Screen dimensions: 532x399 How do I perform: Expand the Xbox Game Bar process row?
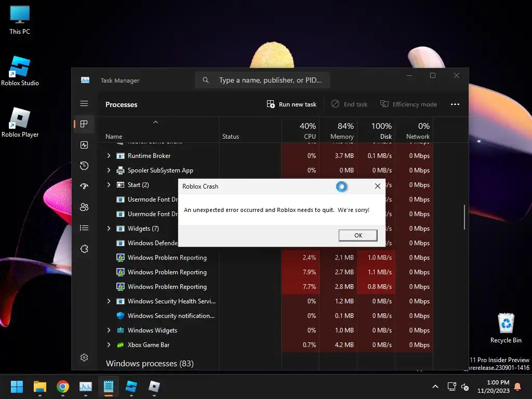click(109, 345)
